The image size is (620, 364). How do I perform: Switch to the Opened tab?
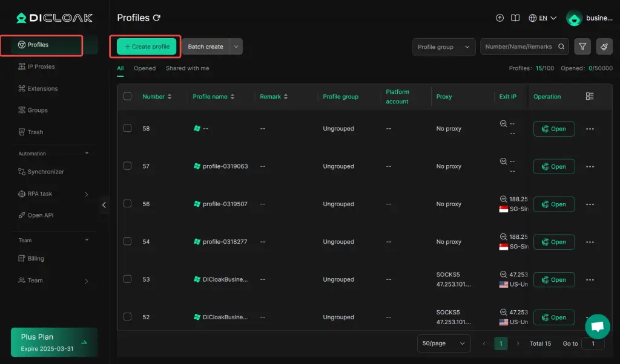coord(145,68)
